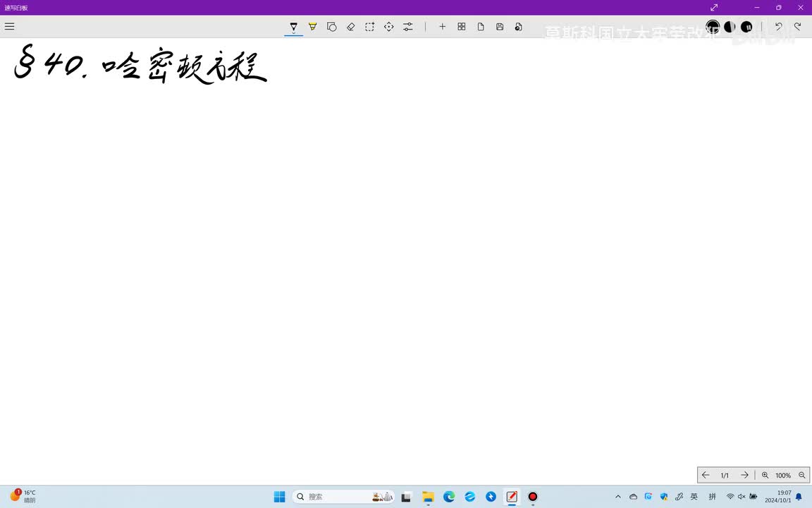Screen dimensions: 812x508
Task: Pick the half-black pen style circle
Action: 730,26
